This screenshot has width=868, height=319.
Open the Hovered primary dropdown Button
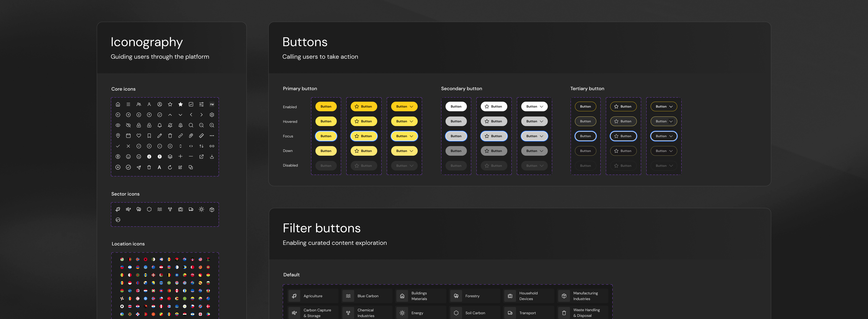tap(404, 122)
